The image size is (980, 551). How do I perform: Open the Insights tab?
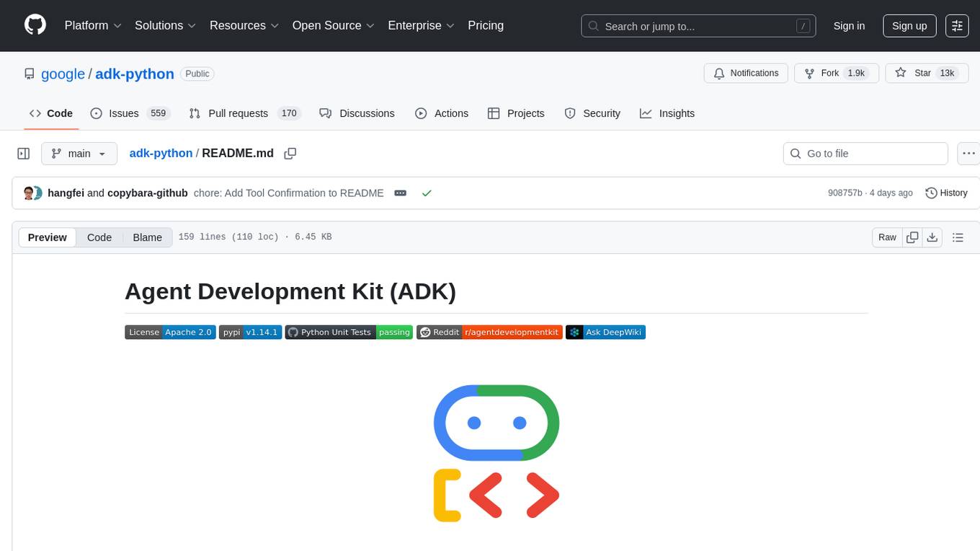coord(667,113)
